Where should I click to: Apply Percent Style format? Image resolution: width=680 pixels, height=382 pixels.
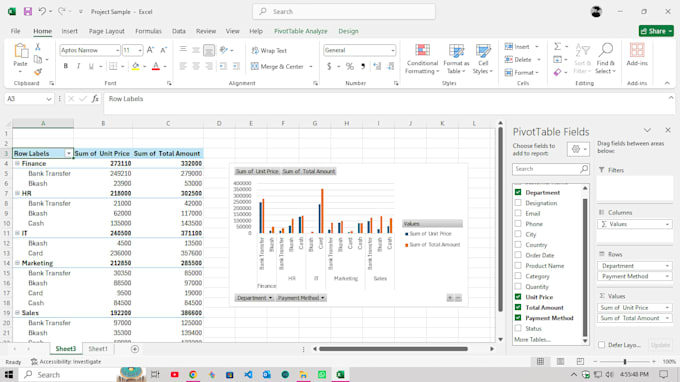(x=350, y=66)
